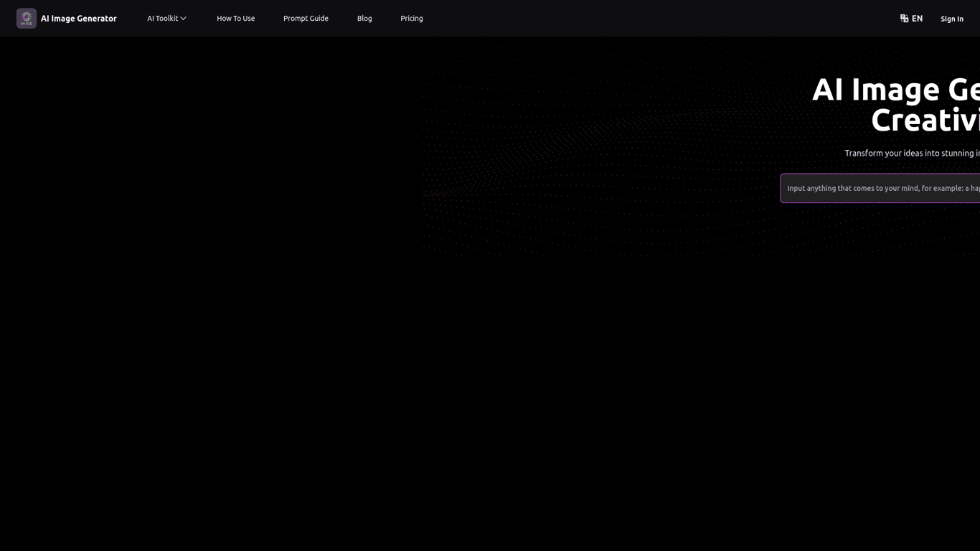Open the EN language switcher
Viewport: 980px width, 551px height.
click(911, 18)
